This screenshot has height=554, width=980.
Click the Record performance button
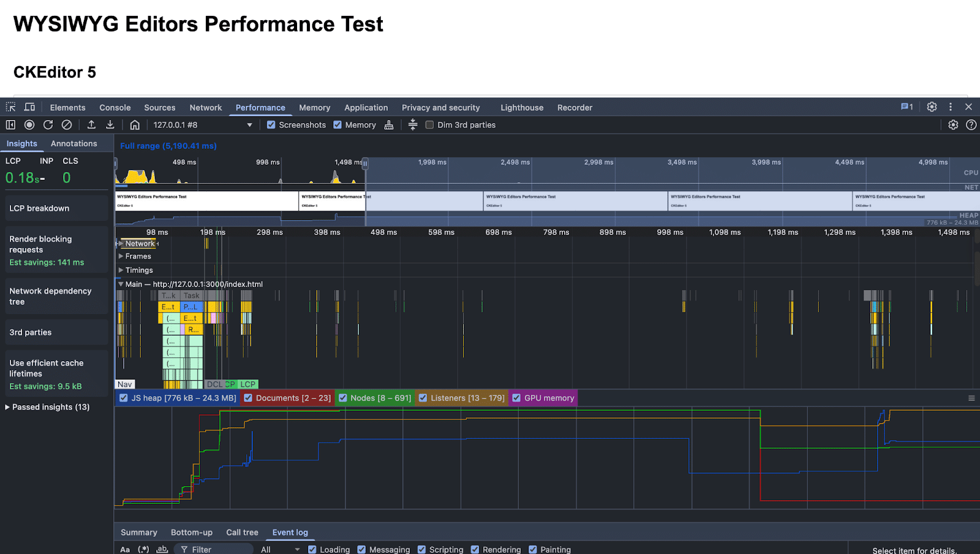pos(29,125)
